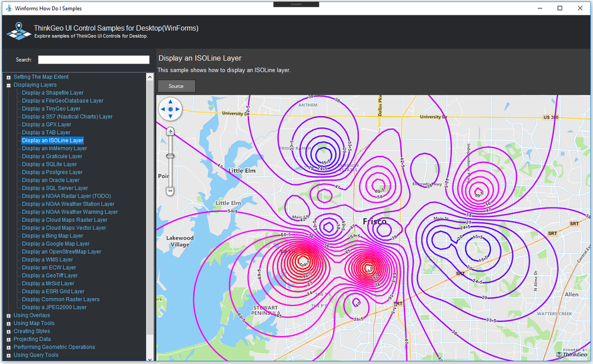Click the Search input field
This screenshot has width=593, height=364.
[x=94, y=60]
